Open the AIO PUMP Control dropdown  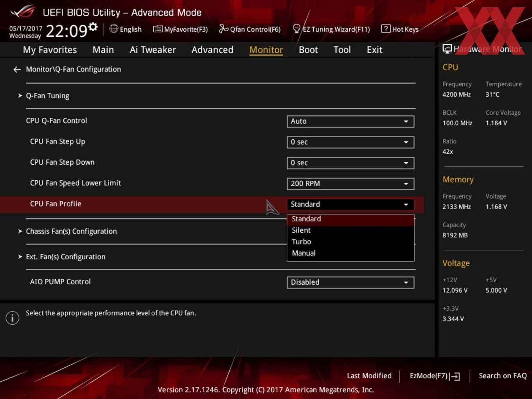350,282
